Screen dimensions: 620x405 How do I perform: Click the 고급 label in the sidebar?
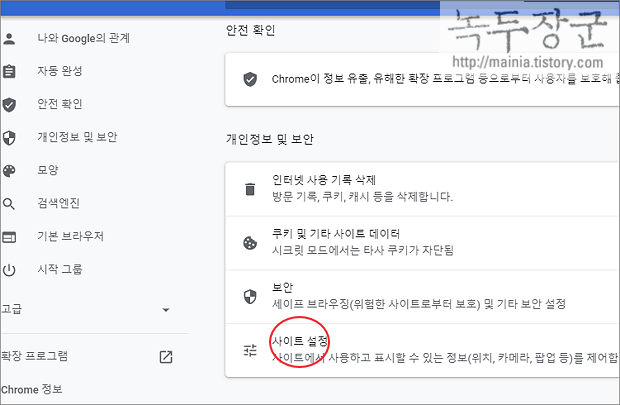coord(11,309)
